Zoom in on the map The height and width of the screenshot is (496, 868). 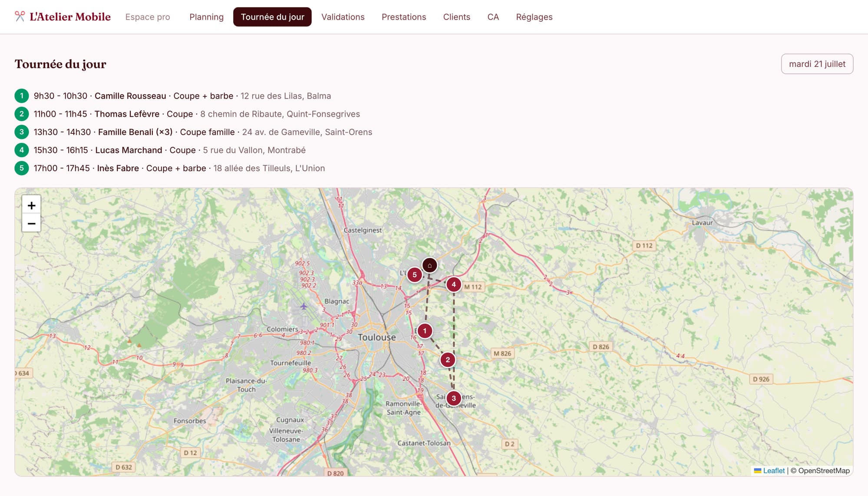click(31, 205)
